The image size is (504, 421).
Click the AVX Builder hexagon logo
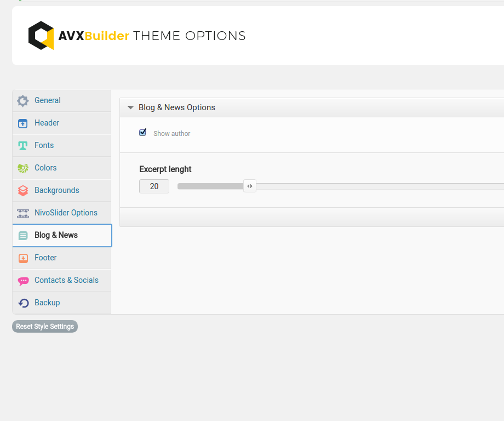41,36
